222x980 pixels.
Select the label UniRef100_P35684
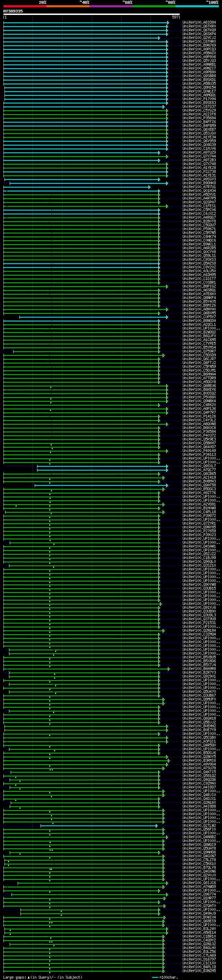point(199,118)
